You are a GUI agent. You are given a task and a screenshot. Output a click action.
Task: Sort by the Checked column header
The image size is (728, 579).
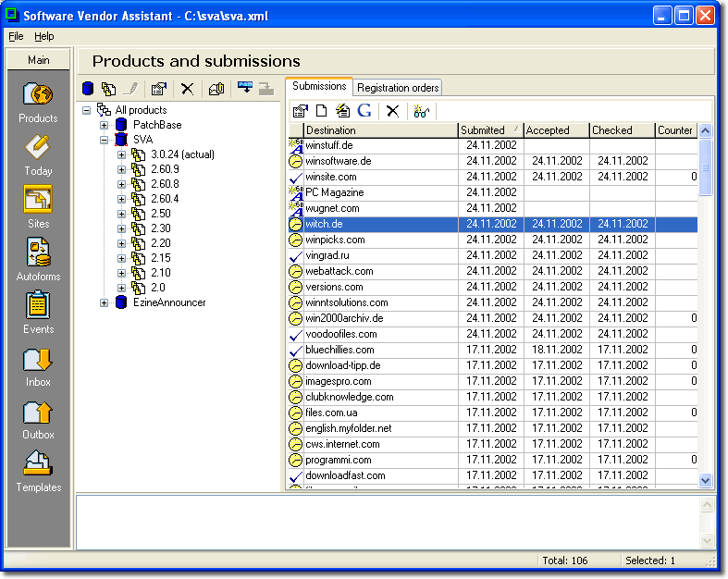tap(623, 130)
